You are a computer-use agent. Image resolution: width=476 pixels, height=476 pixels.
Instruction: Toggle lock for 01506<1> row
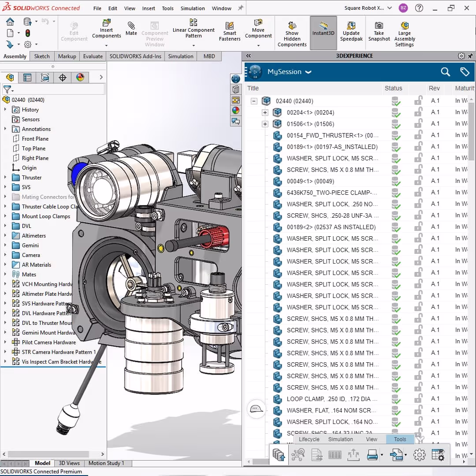coord(418,123)
